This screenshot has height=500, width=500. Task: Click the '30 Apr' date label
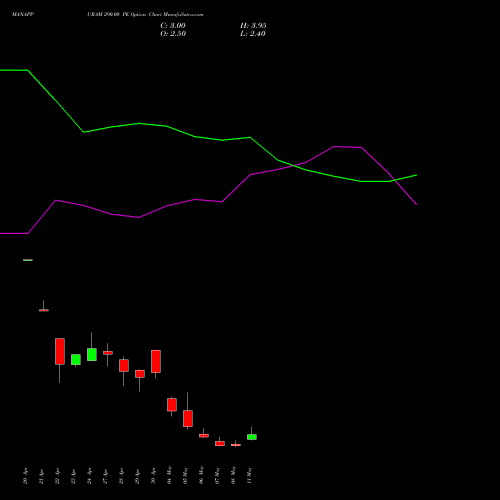[x=154, y=476]
